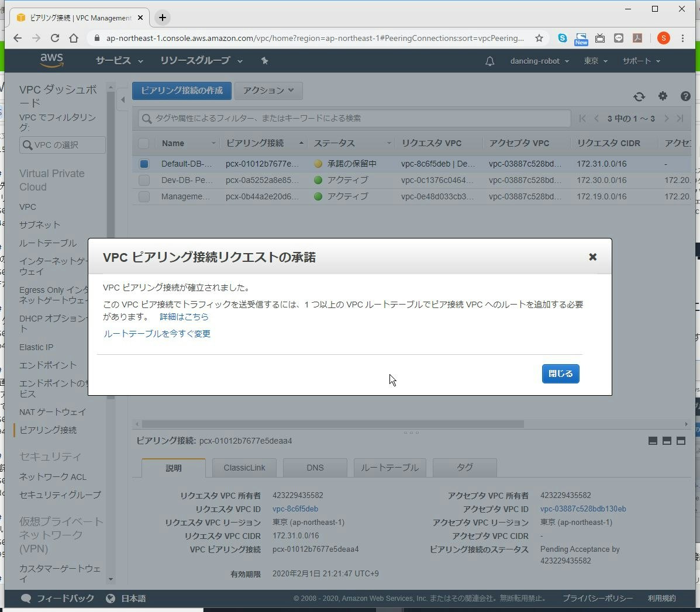700x612 pixels.
Task: Go to last page of results icon
Action: [680, 118]
